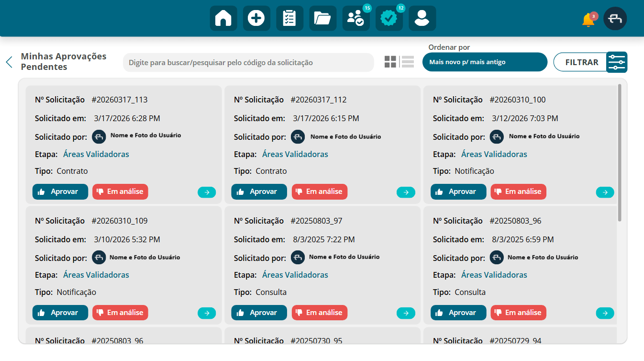Viewport: 644px width, 361px height.
Task: Click Áreas Validadoras link on #20260310_100
Action: coord(494,154)
